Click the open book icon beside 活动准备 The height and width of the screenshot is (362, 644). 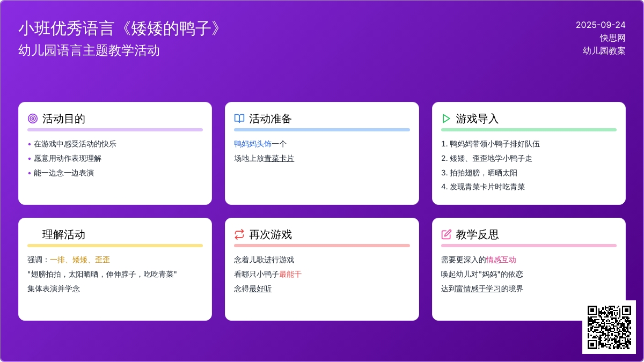pos(239,119)
